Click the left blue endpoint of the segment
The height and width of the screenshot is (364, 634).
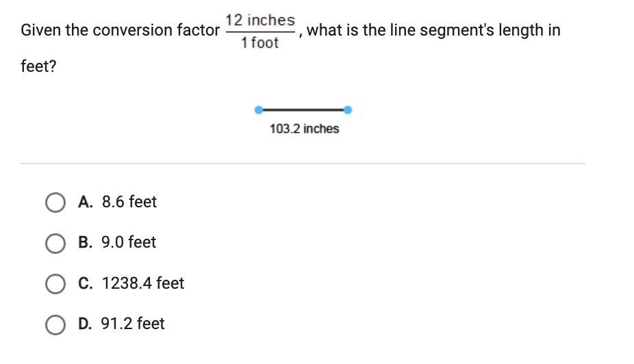(258, 109)
